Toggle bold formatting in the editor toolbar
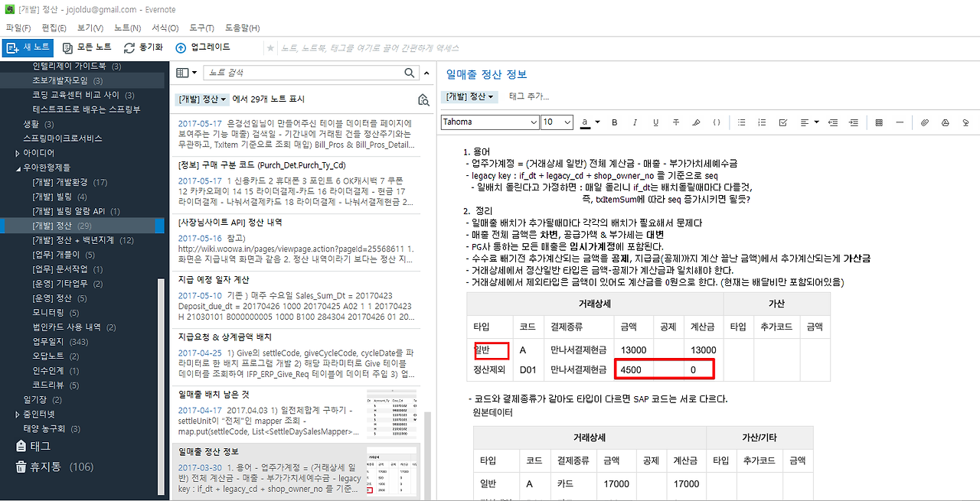 [615, 122]
